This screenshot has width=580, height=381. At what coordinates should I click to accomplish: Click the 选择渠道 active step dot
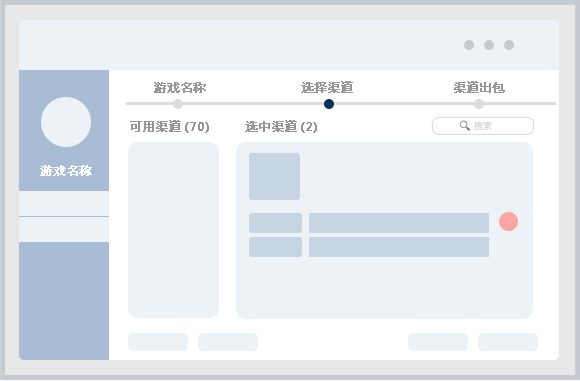click(x=329, y=104)
